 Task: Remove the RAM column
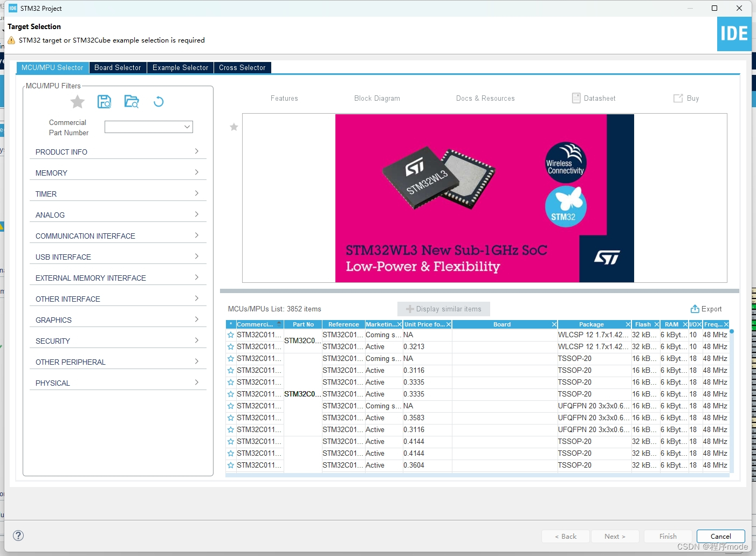click(x=685, y=324)
